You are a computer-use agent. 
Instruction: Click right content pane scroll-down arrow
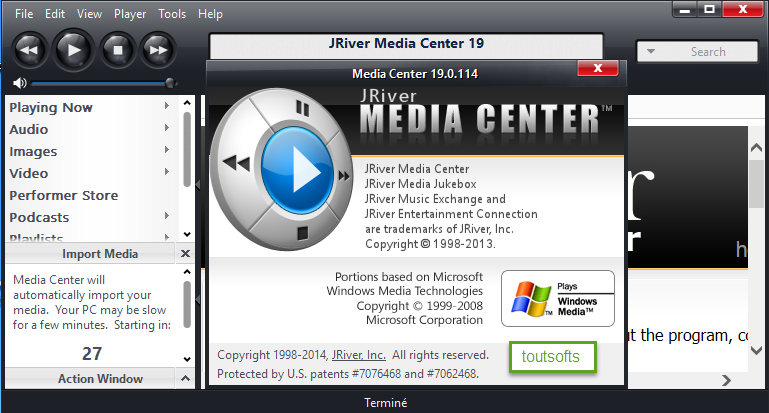click(x=756, y=350)
